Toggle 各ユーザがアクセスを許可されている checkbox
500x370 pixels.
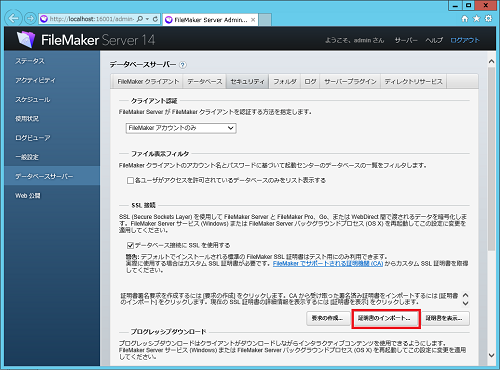(130, 180)
